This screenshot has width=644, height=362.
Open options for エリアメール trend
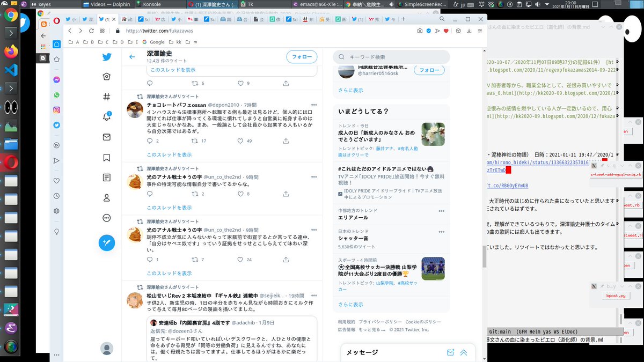(442, 211)
